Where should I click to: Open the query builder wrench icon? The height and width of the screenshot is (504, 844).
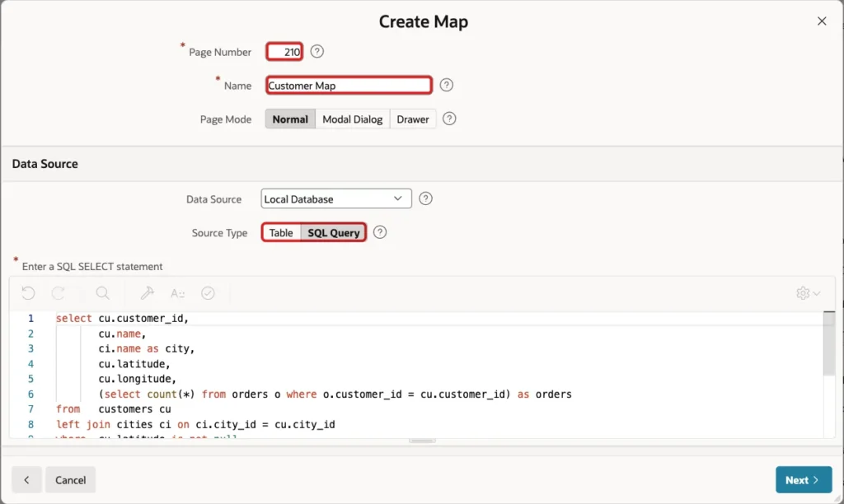tap(147, 293)
